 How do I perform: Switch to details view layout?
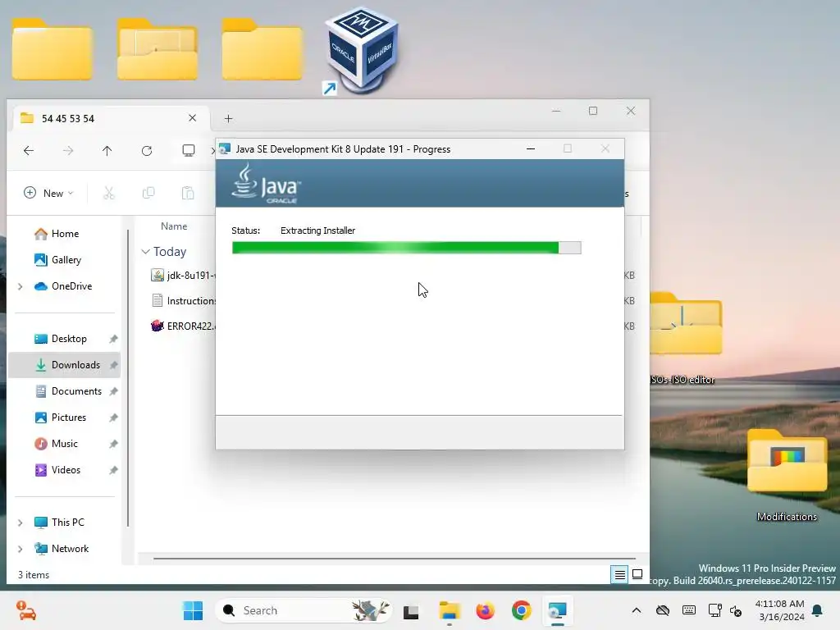tap(619, 575)
